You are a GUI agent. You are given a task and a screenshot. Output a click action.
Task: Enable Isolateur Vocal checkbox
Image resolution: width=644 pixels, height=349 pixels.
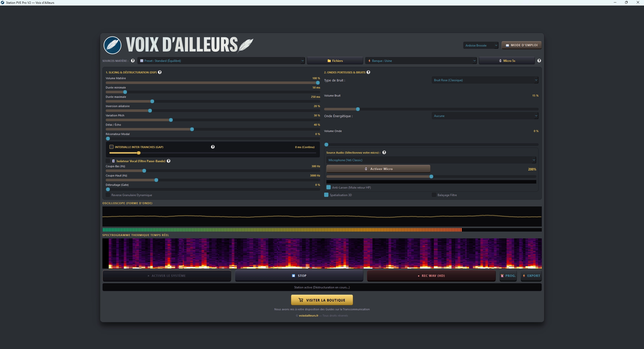coord(108,161)
